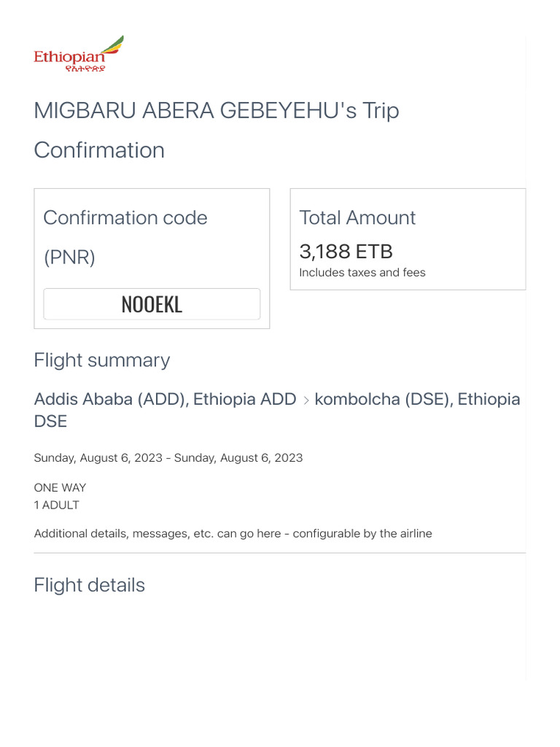Click the ONE WAY trip type label
The image size is (560, 747).
click(60, 487)
